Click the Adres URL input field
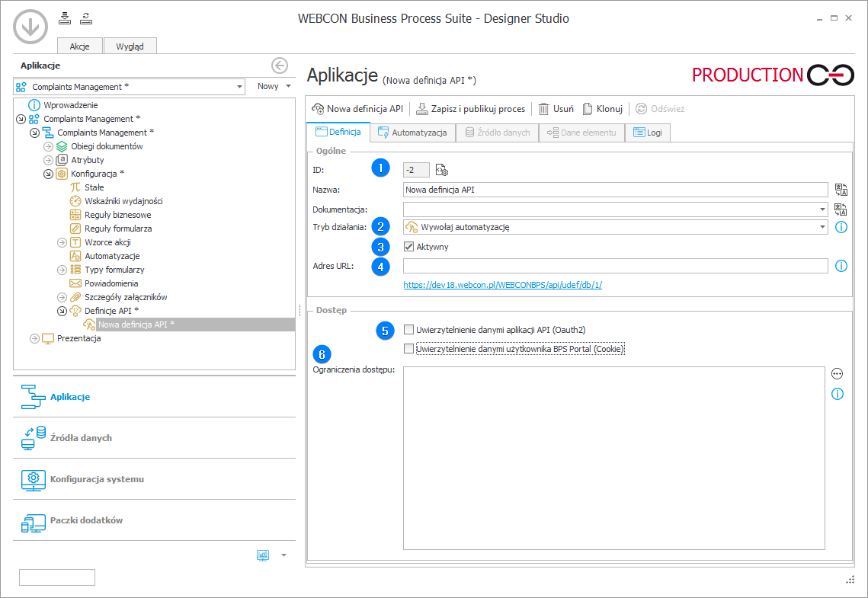 [x=616, y=266]
